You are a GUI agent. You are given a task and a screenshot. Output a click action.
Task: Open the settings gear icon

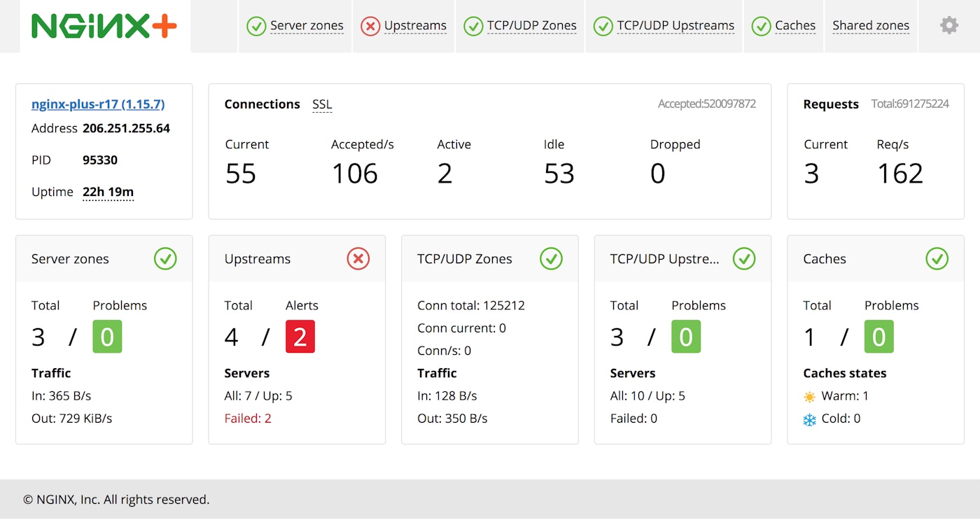(x=948, y=26)
